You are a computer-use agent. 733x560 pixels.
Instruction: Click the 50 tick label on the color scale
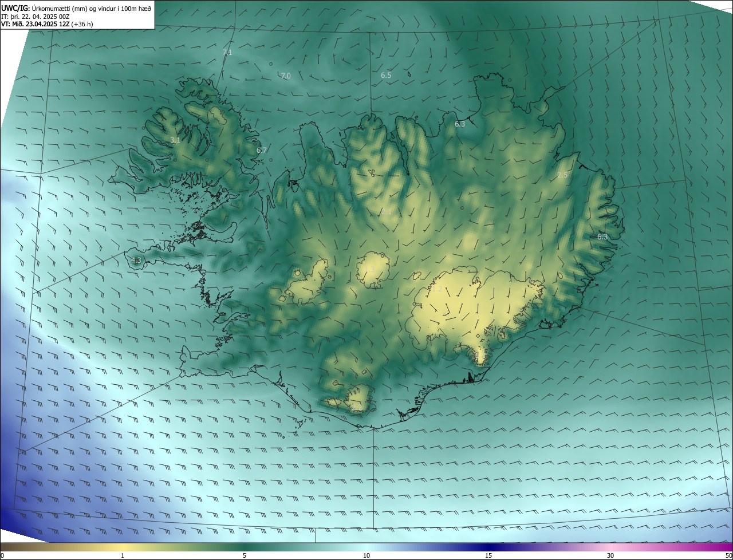729,556
